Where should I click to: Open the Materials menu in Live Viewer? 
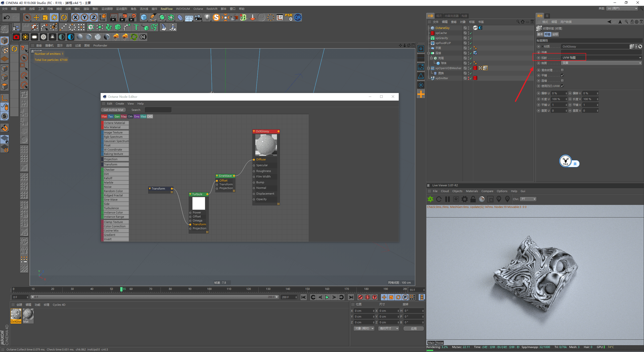[x=472, y=191]
